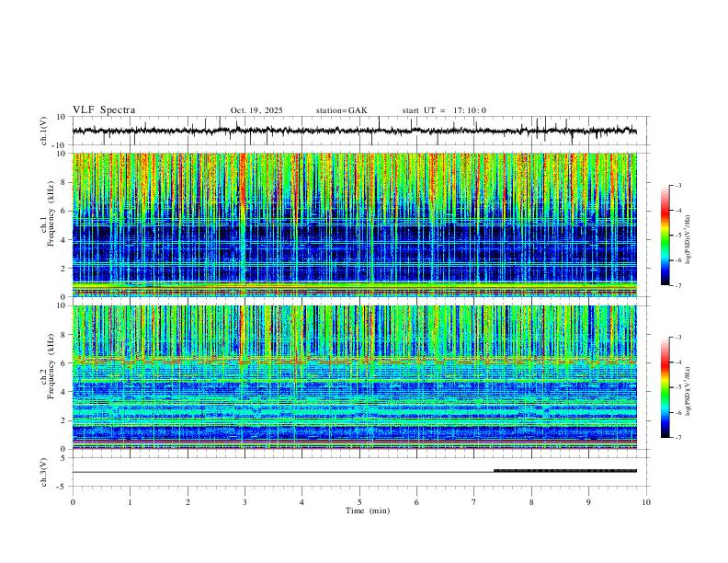The image size is (728, 563).
Task: Click the '-7' value on ch.2 colorbar
Action: click(677, 438)
